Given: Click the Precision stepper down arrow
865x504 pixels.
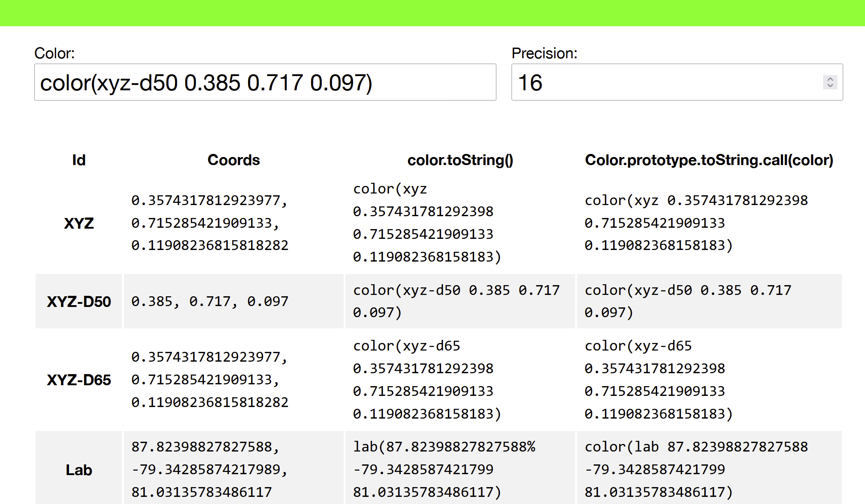Looking at the screenshot, I should [x=830, y=86].
